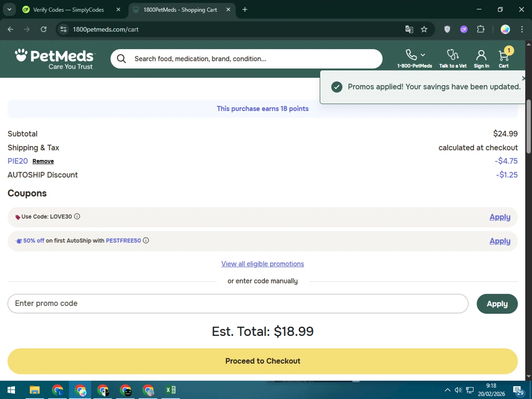Click the Sign In person icon

[x=481, y=55]
